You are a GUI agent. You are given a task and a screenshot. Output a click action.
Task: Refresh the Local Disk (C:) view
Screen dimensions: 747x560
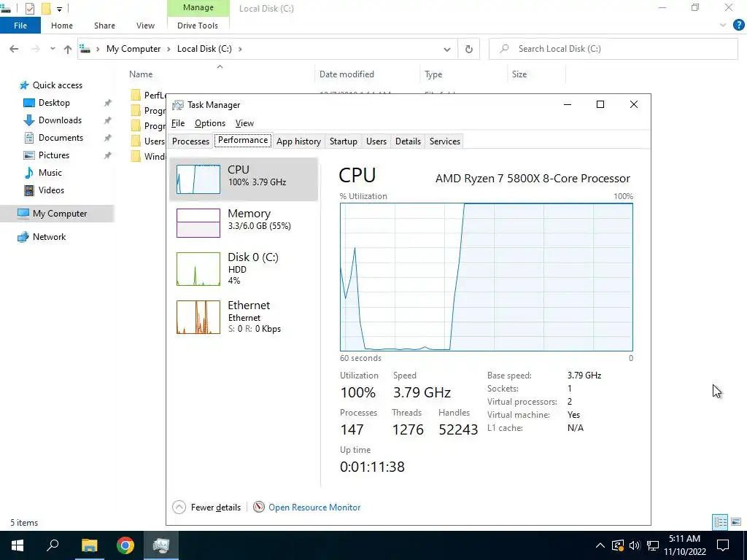click(x=469, y=49)
